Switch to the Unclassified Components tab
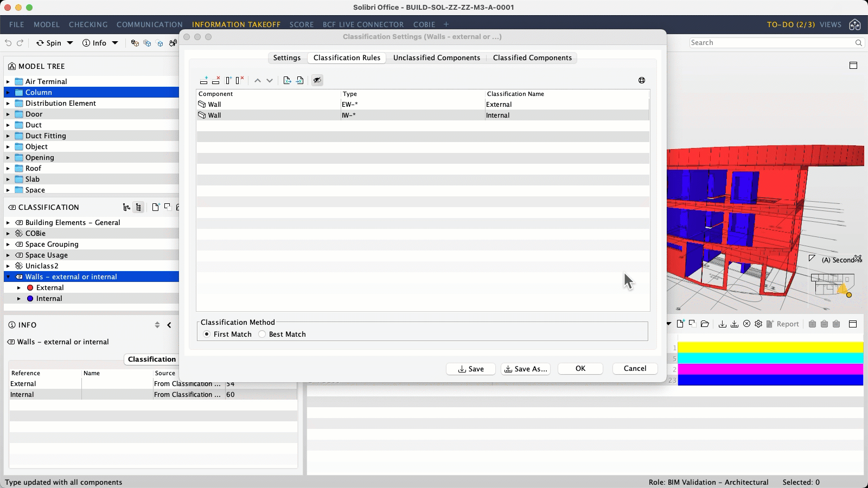The height and width of the screenshot is (488, 868). (x=436, y=58)
